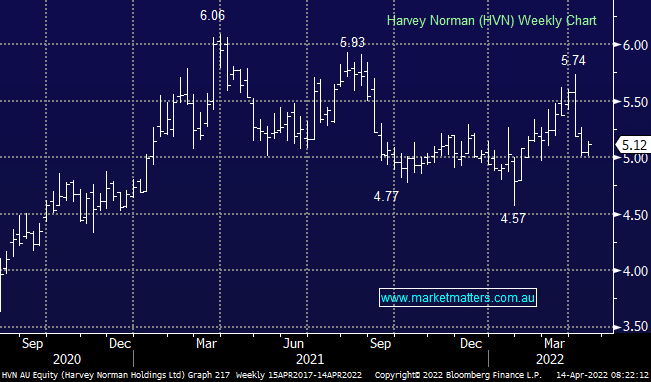
Task: Select the Dec label after 2020
Action: click(x=120, y=344)
